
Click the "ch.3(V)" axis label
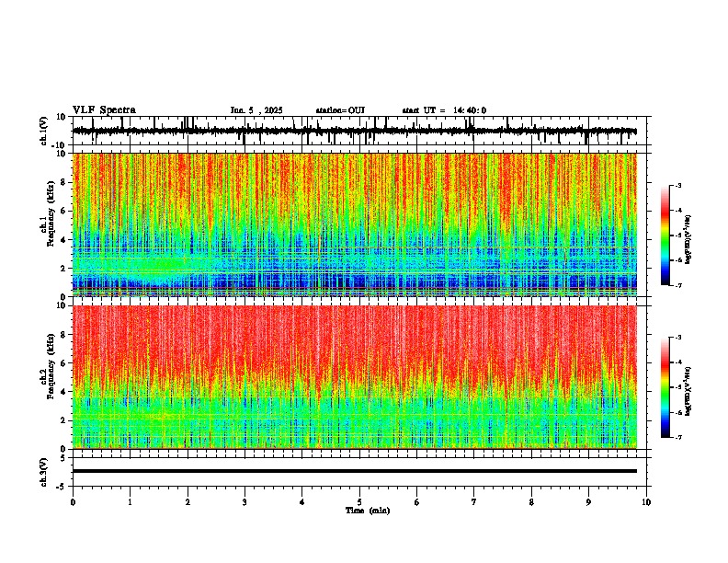44,472
